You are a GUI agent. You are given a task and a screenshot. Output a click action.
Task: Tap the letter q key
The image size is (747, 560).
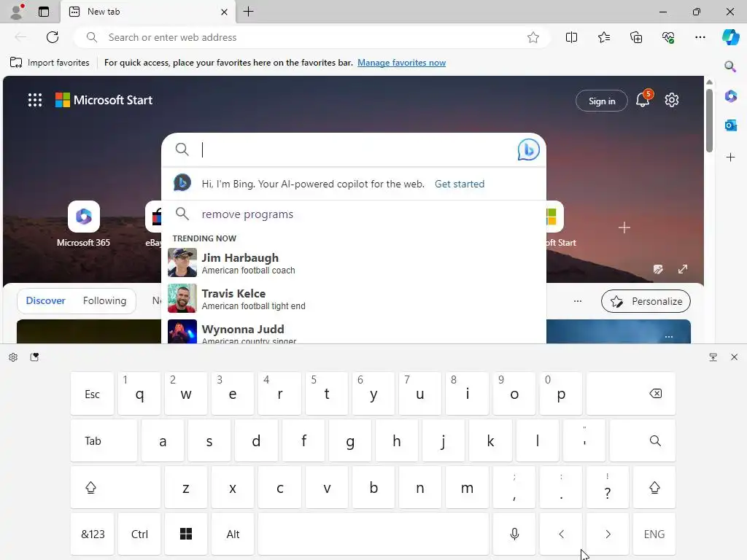(139, 393)
